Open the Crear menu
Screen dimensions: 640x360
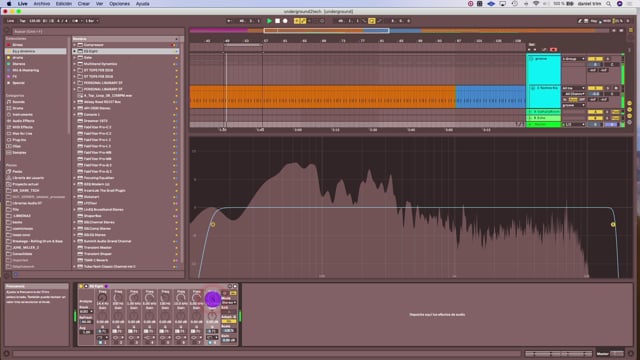84,4
